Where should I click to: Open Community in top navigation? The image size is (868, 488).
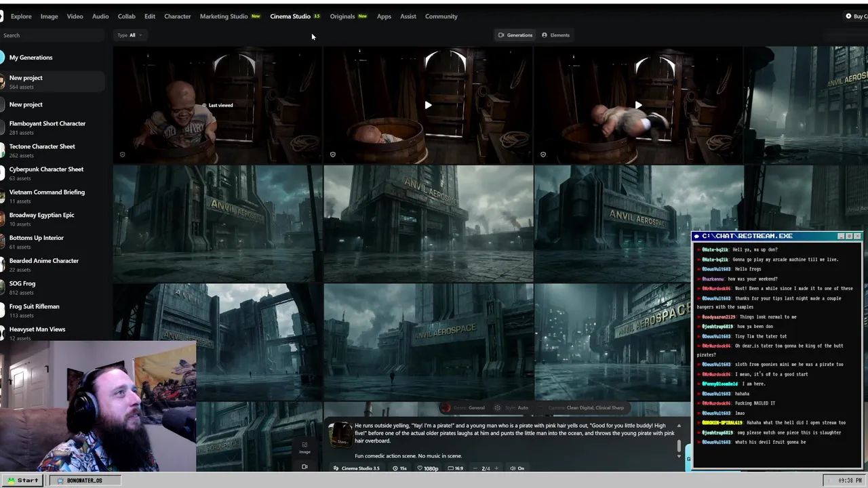(x=441, y=16)
